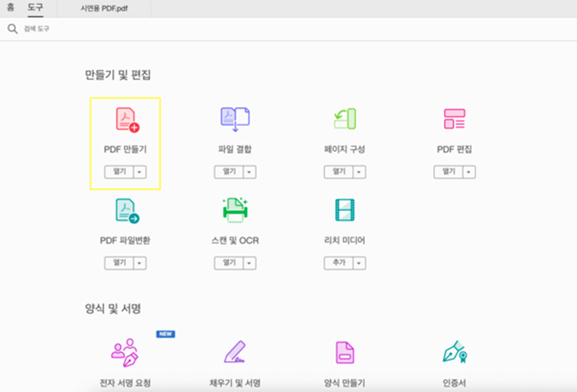Switch to the 도구 tab
The image size is (577, 392).
tap(35, 8)
